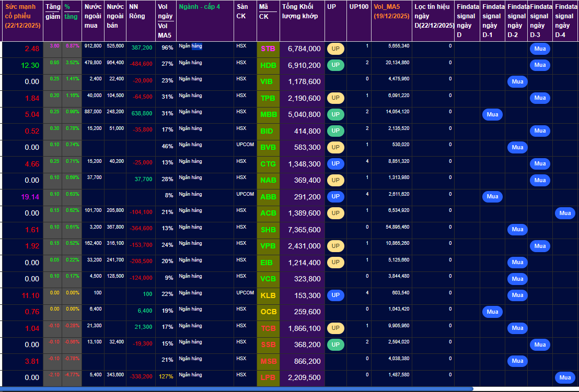The width and height of the screenshot is (579, 392).
Task: Click the Mã CK column header
Action: (268, 21)
